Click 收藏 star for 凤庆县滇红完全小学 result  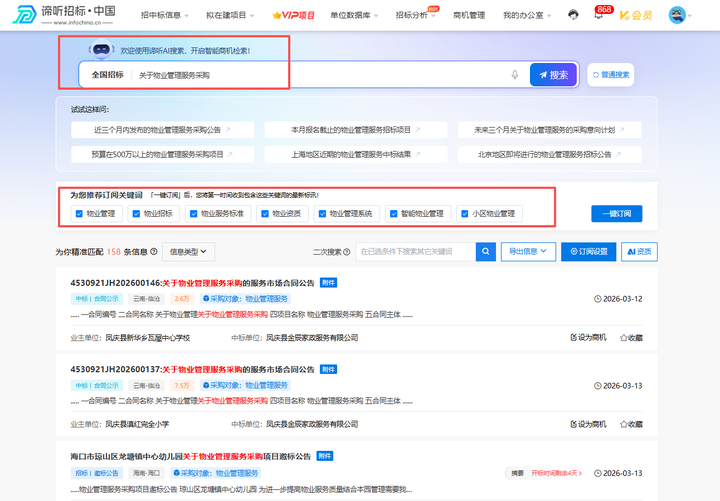pyautogui.click(x=631, y=424)
